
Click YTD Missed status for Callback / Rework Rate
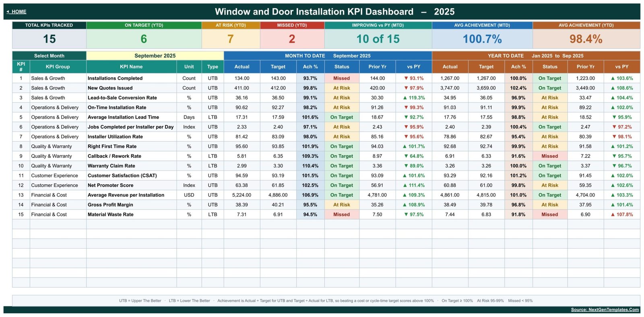(550, 156)
